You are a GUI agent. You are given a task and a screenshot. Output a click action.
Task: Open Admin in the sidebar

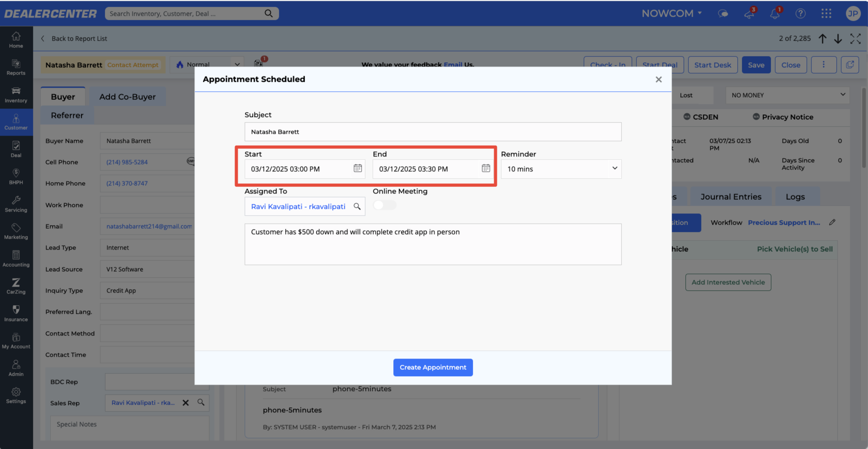pos(16,368)
